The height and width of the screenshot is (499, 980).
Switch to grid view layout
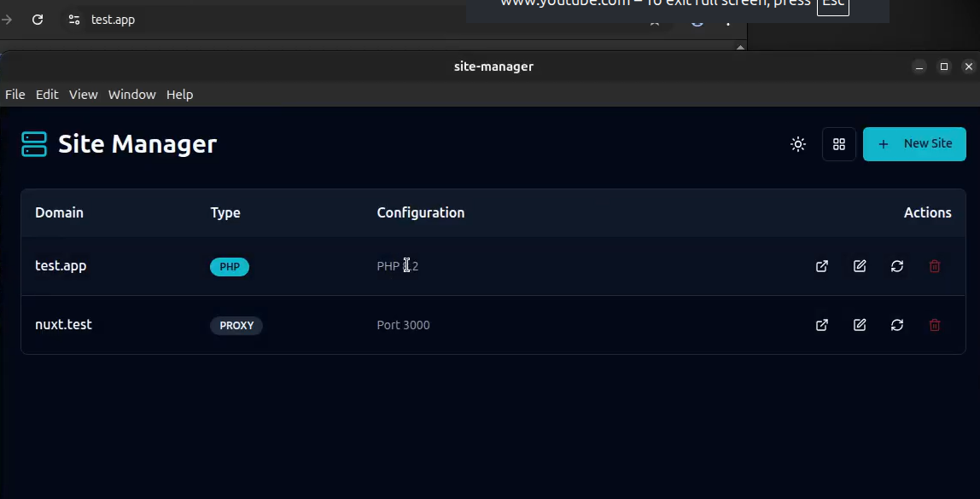(838, 144)
